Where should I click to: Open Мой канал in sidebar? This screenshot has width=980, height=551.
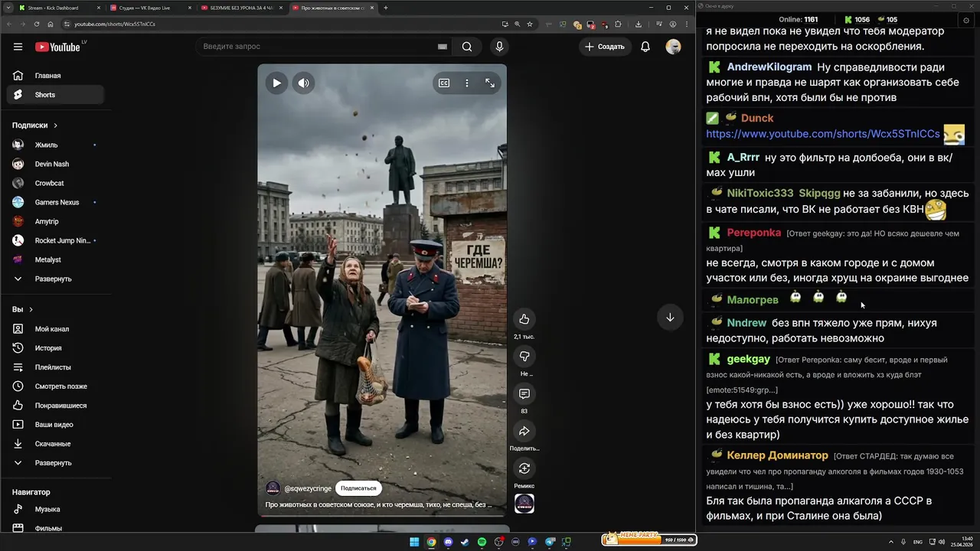[x=55, y=329]
